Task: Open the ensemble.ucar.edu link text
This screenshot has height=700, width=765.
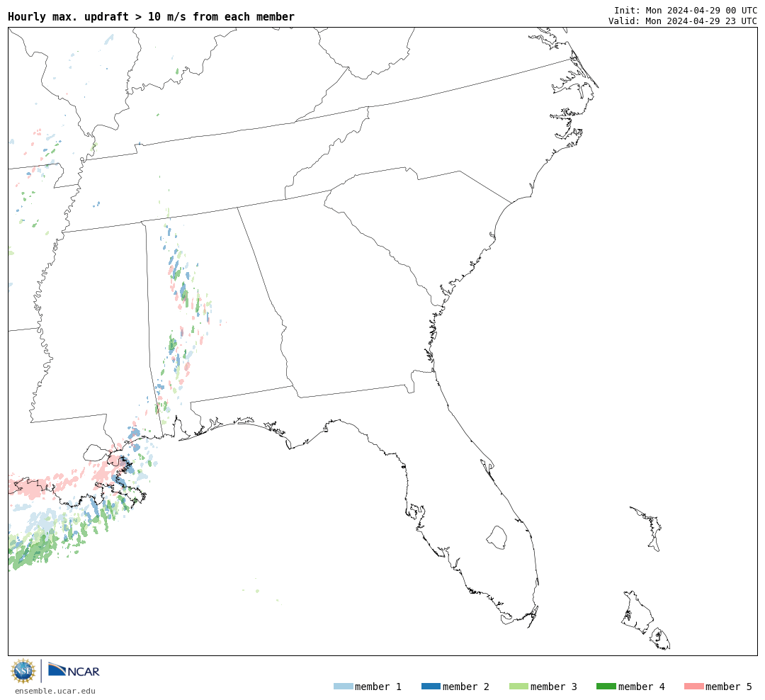Action: point(55,691)
